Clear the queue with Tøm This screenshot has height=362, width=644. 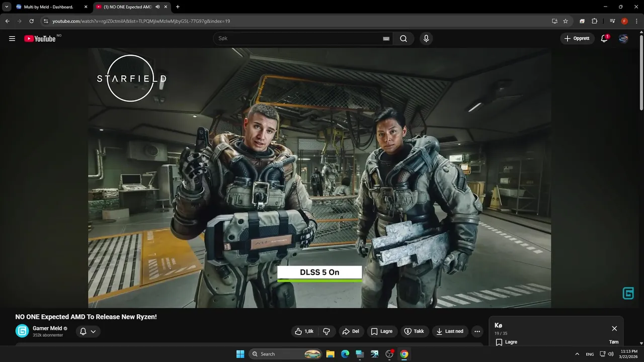click(x=614, y=342)
